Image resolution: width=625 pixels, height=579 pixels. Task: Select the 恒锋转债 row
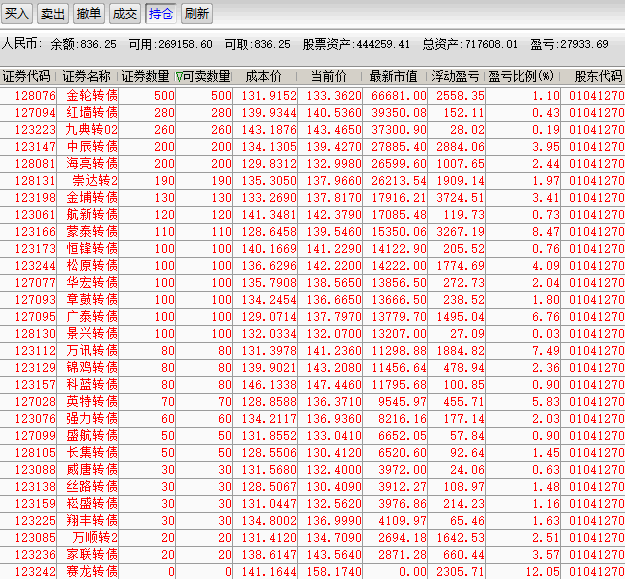pos(312,249)
